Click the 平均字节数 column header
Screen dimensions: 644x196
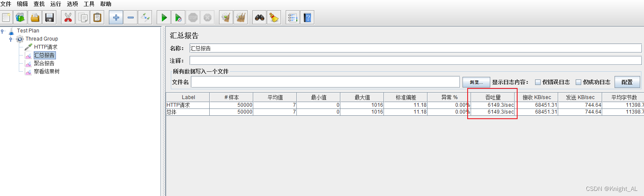[x=623, y=97]
